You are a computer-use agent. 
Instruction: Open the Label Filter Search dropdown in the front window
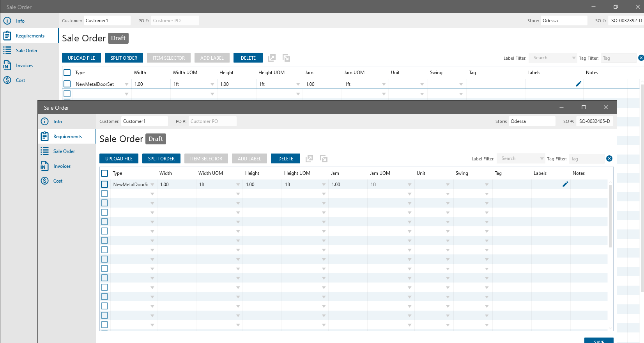tap(541, 158)
